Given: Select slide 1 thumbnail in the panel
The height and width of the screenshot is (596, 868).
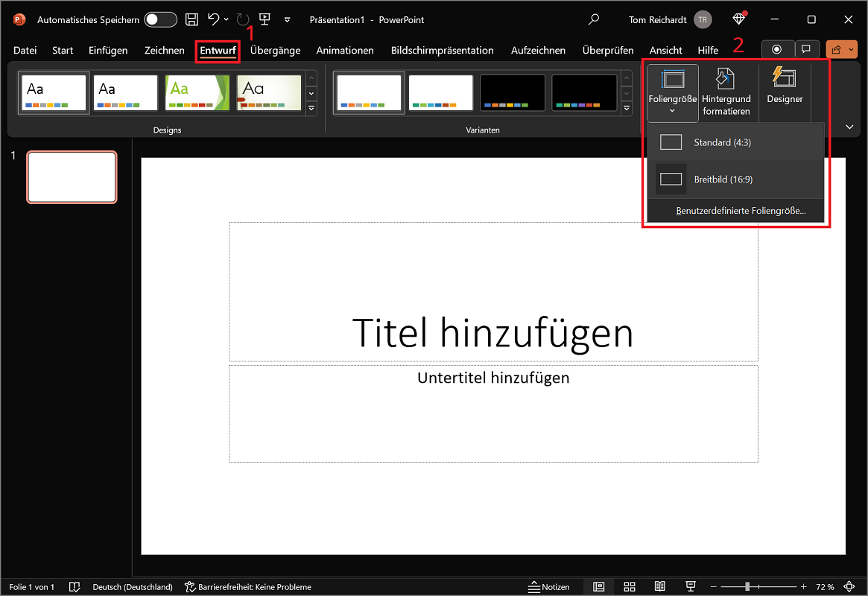Looking at the screenshot, I should (x=72, y=177).
